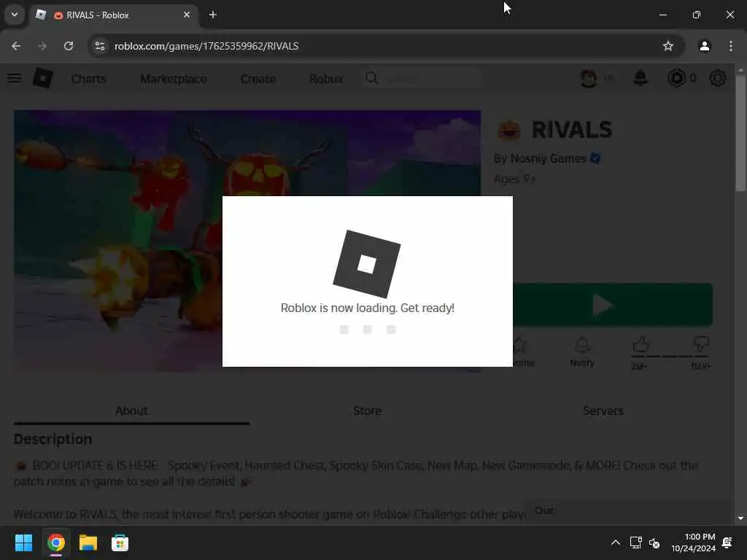Open the Create page
The image size is (747, 560).
point(258,79)
